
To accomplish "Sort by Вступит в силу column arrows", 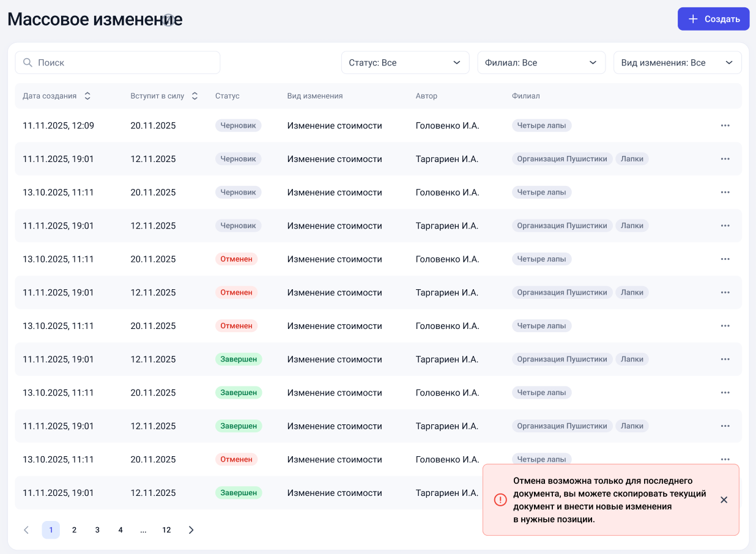I will [x=195, y=96].
